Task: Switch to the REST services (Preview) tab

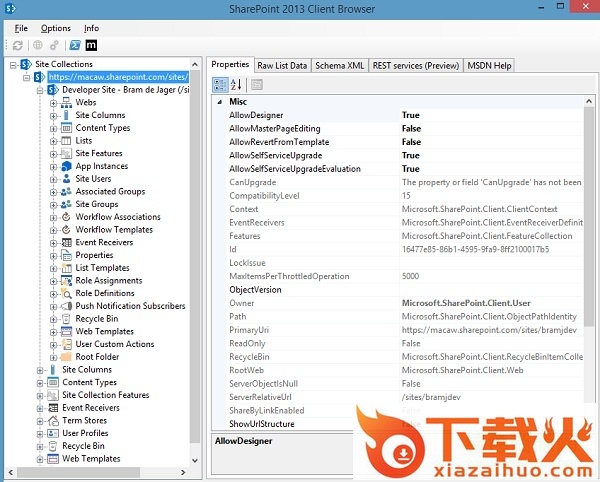Action: click(x=416, y=65)
